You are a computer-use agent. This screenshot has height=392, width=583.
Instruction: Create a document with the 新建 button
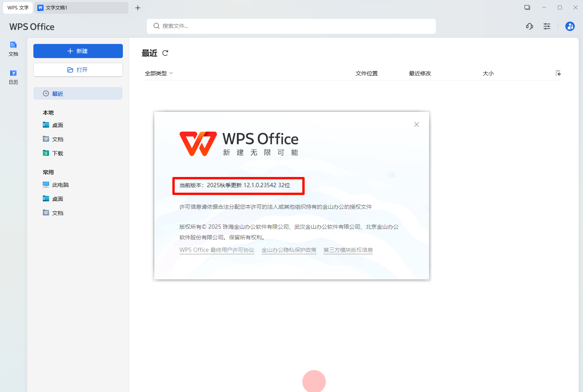pyautogui.click(x=78, y=51)
